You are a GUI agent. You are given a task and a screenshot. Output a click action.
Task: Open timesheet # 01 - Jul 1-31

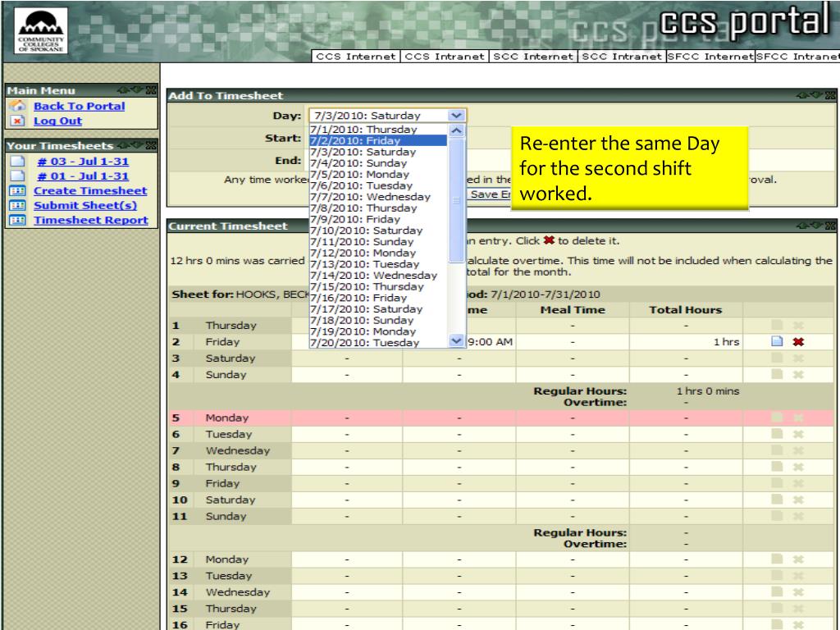[83, 176]
